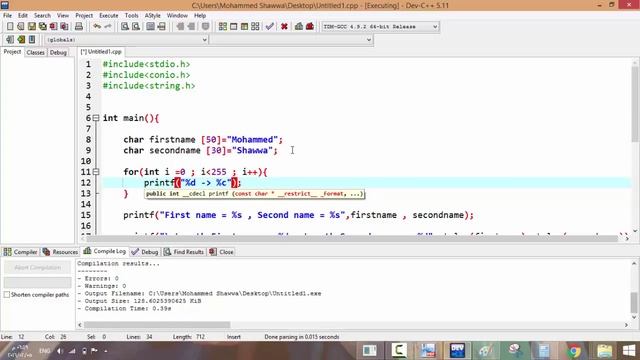640x360 pixels.
Task: Open the Edit menu
Action: [23, 16]
